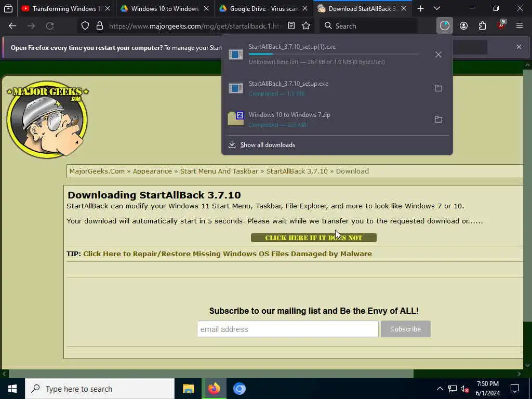
Task: Open tracking protection shield icon
Action: coord(85,26)
